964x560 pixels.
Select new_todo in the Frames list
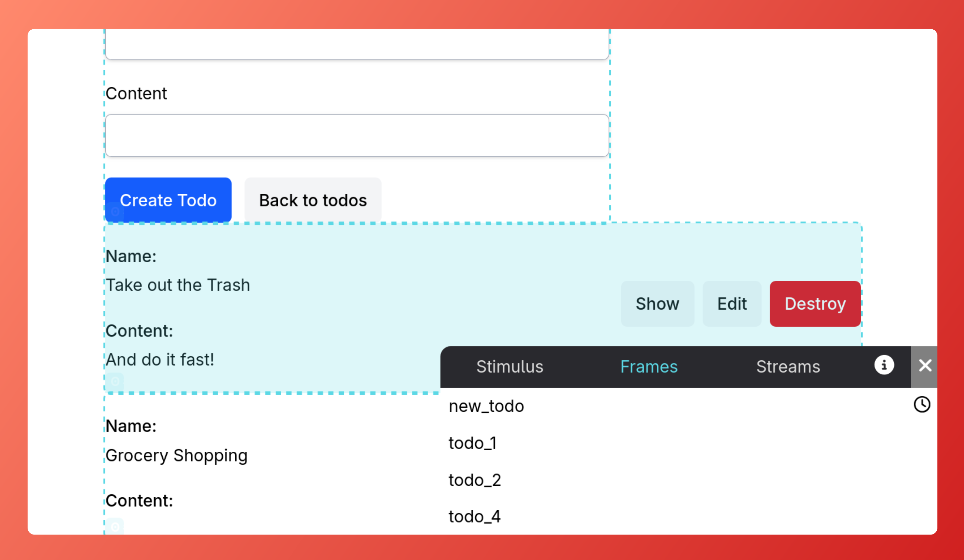pos(486,406)
